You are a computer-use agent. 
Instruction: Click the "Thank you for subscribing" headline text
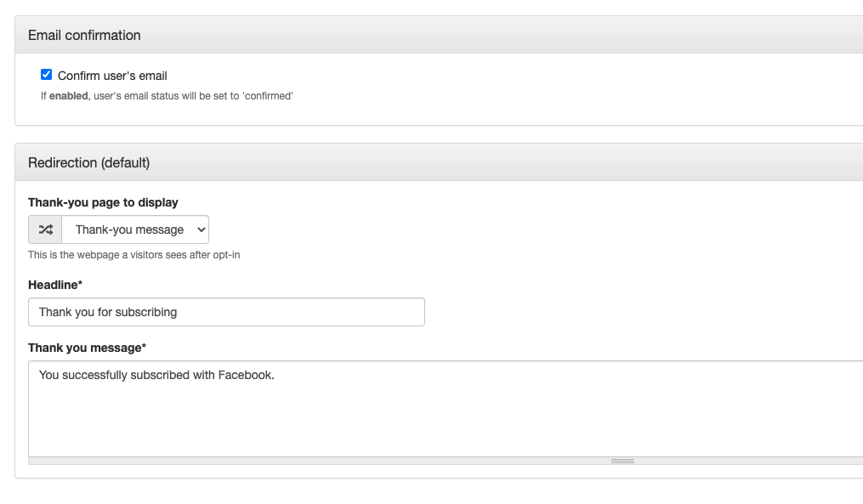pos(108,313)
